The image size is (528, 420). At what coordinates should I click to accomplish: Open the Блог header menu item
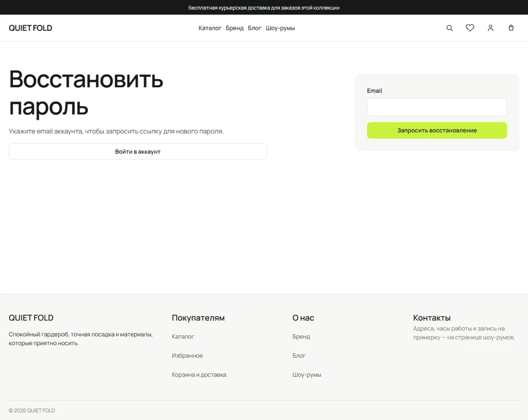click(x=255, y=28)
